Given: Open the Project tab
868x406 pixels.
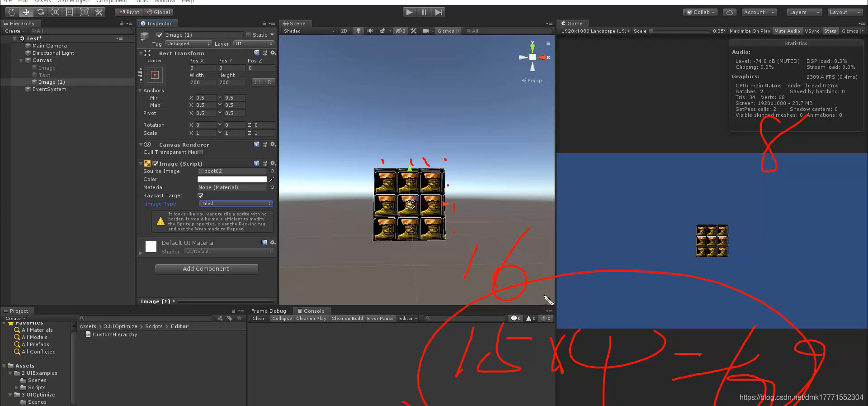Looking at the screenshot, I should click(x=16, y=311).
